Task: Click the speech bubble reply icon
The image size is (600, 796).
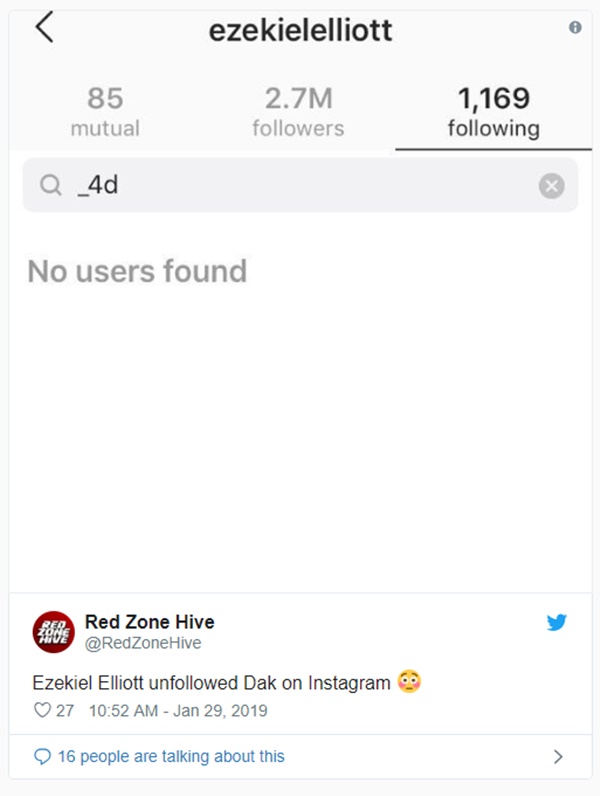Action: coord(42,756)
